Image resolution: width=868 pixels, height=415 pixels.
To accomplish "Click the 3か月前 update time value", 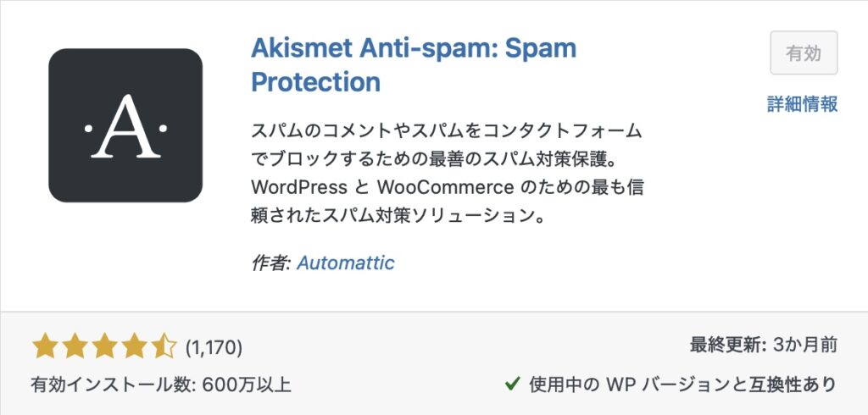I will [x=804, y=345].
